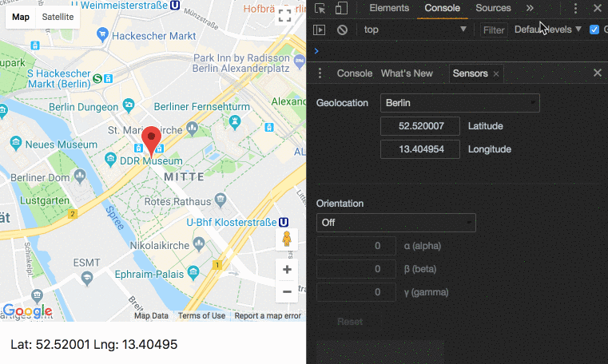Toggle the device toolbar icon
This screenshot has width=608, height=364.
click(341, 8)
